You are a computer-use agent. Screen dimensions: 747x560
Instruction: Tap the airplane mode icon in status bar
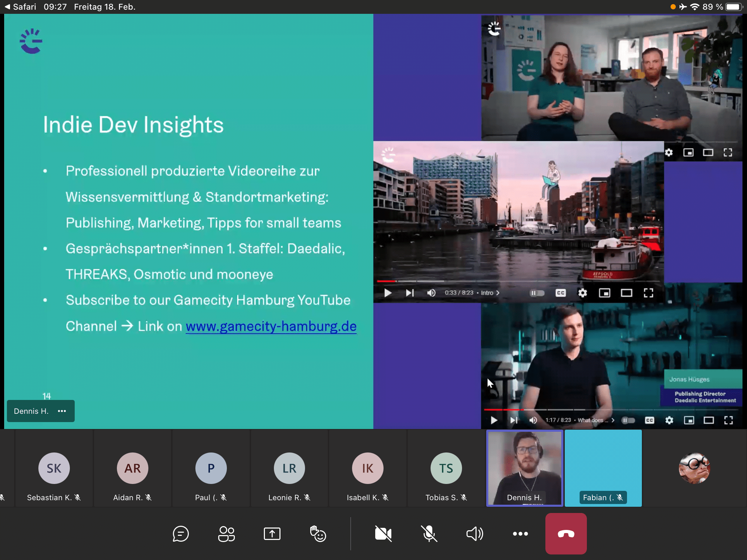(x=683, y=7)
